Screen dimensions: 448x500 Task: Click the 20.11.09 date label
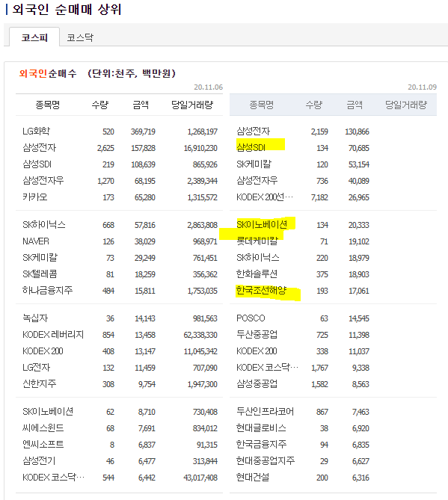pos(422,87)
